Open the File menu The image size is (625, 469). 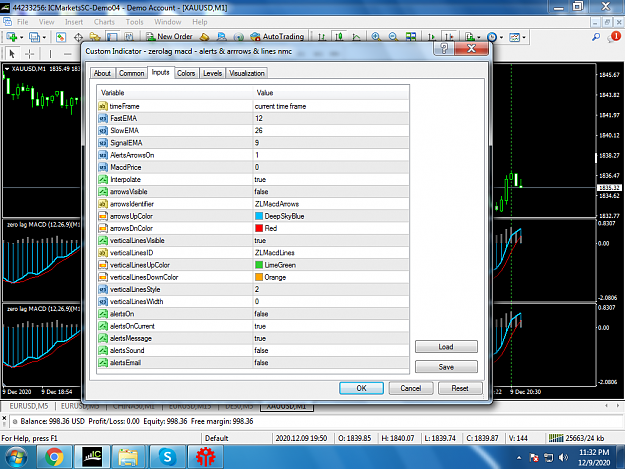[x=22, y=22]
